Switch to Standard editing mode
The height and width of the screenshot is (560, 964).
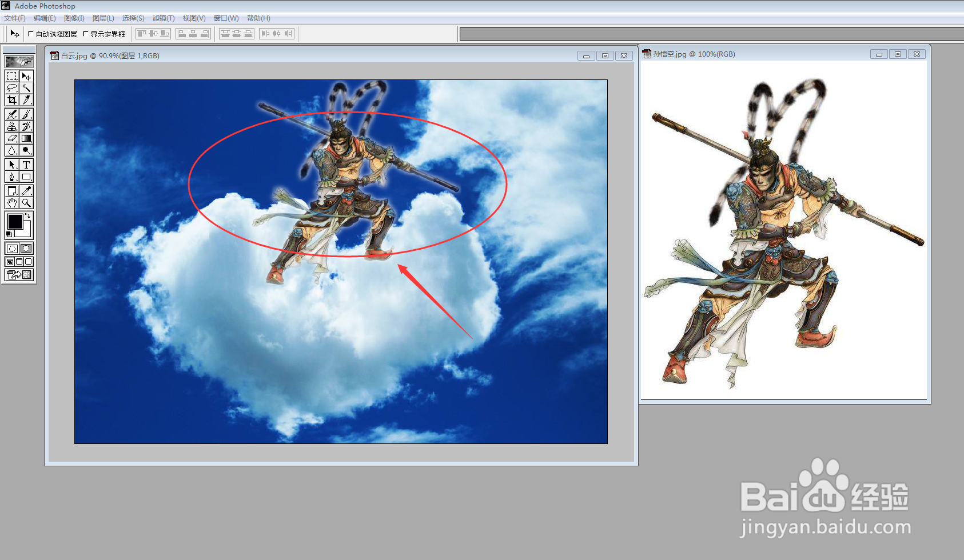click(x=11, y=249)
